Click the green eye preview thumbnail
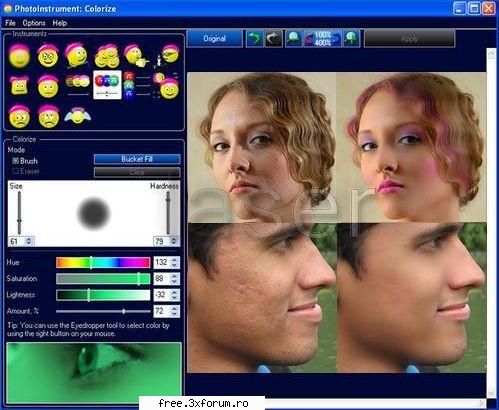 point(94,373)
